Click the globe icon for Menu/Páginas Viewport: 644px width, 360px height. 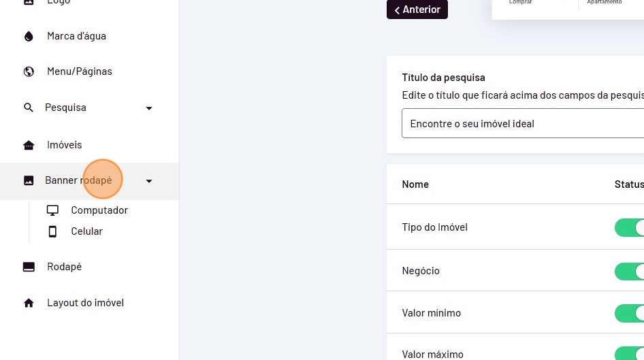click(x=29, y=71)
